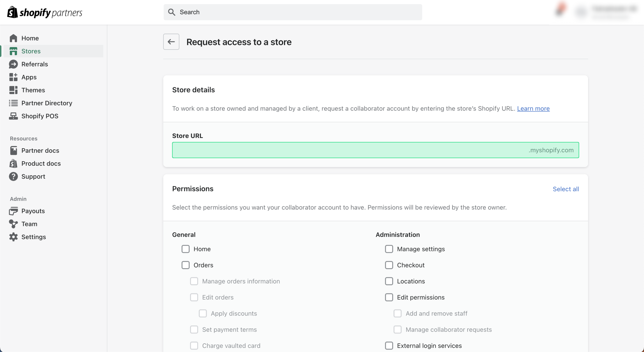Click the 'Administration' group label
Image resolution: width=644 pixels, height=352 pixels.
[398, 235]
